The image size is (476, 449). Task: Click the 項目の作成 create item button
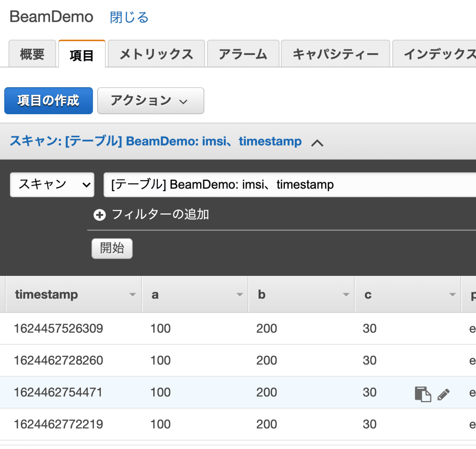tap(48, 101)
